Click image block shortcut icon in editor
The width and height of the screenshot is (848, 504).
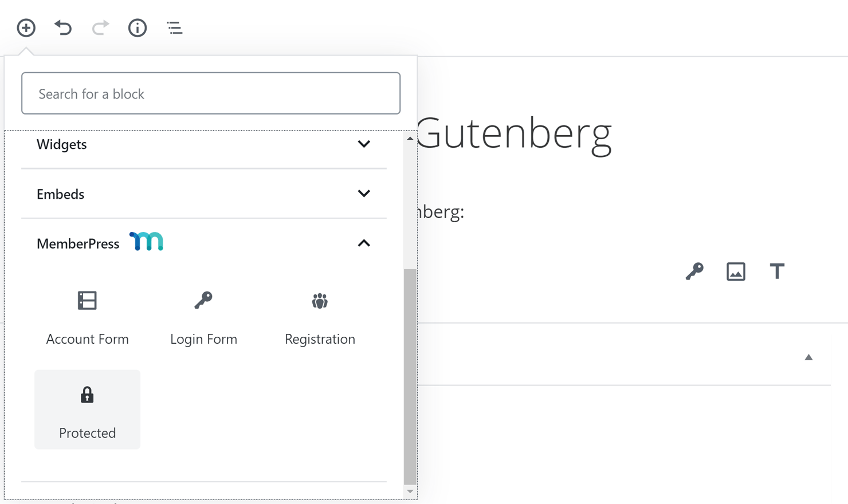736,271
